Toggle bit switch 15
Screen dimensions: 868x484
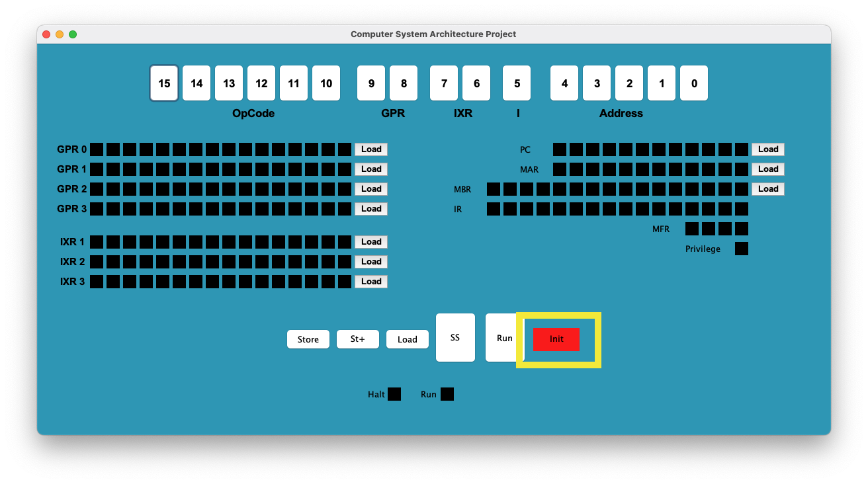pyautogui.click(x=164, y=83)
